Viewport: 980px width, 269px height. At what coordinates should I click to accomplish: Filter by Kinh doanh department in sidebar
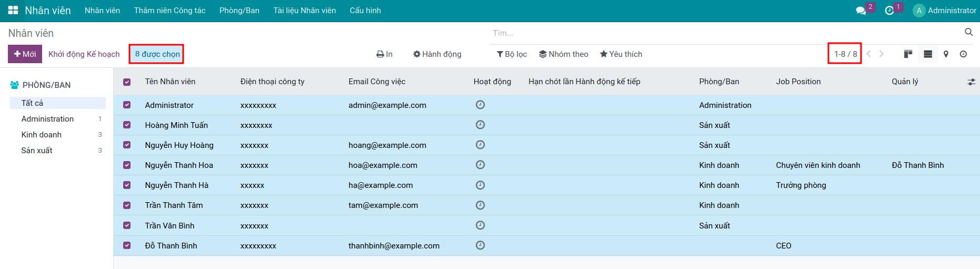(42, 135)
